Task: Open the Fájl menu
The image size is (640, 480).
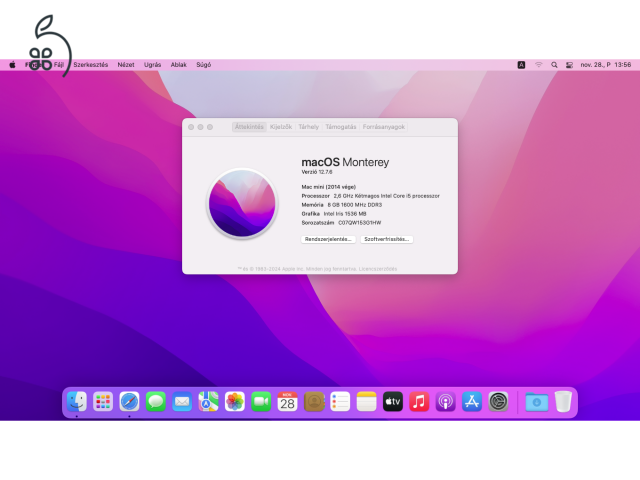Action: pos(59,64)
